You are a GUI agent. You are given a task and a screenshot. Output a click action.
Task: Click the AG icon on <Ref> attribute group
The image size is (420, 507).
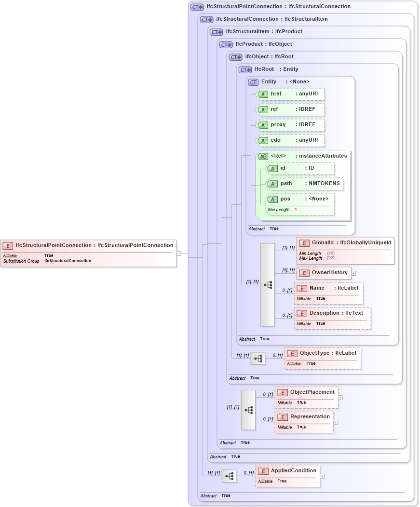263,156
